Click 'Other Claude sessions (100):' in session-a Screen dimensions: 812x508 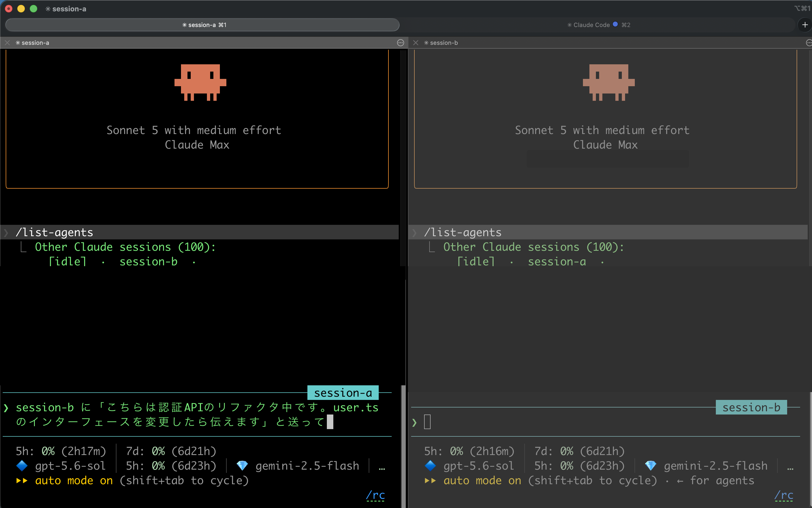pyautogui.click(x=125, y=247)
